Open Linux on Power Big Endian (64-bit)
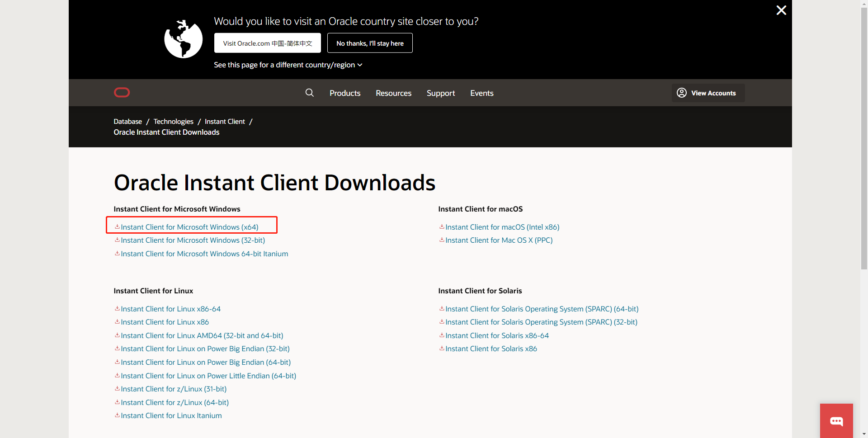The height and width of the screenshot is (438, 868). (x=206, y=362)
